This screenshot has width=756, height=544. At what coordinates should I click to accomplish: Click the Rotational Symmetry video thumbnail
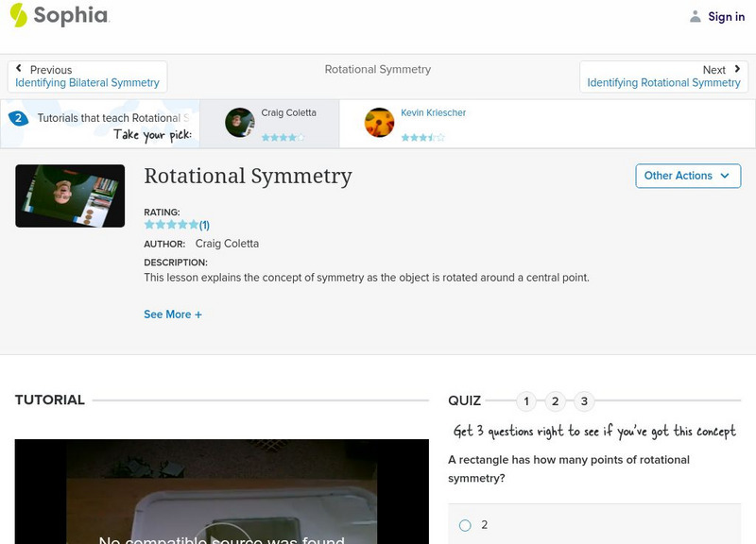[x=70, y=195]
